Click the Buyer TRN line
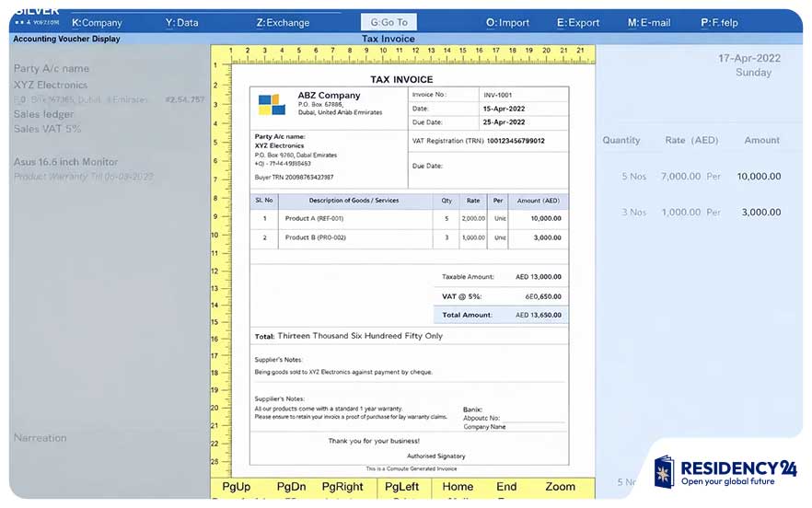The width and height of the screenshot is (812, 508). [x=294, y=177]
